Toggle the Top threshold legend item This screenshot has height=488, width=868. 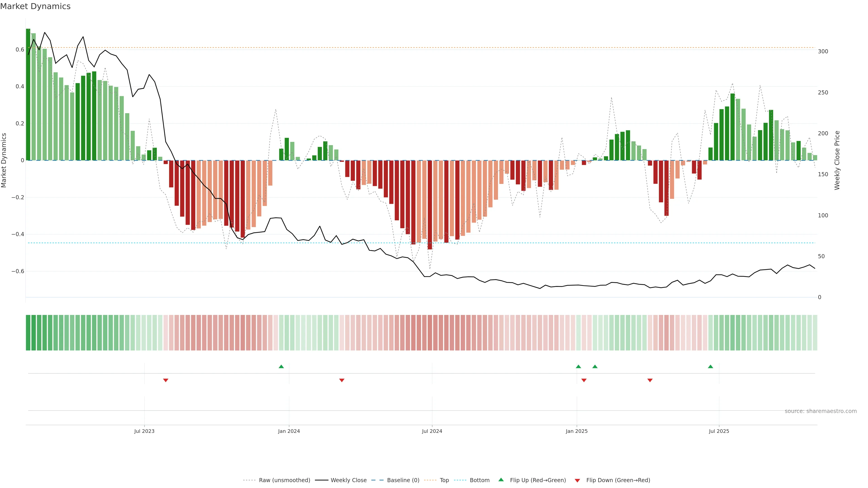444,480
